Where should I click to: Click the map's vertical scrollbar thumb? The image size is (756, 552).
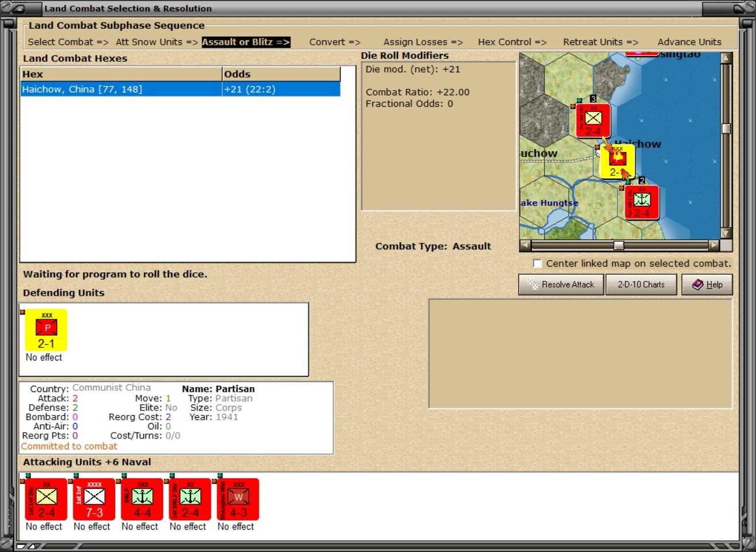[726, 128]
